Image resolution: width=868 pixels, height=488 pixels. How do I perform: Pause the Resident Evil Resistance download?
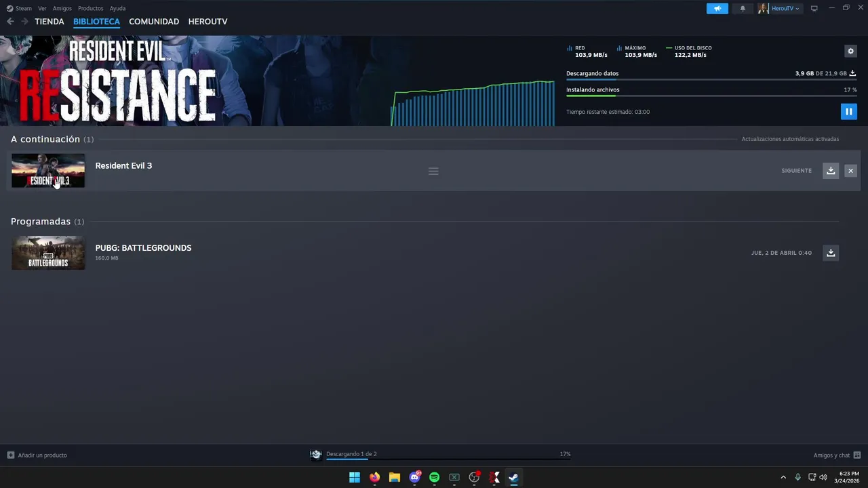[848, 112]
